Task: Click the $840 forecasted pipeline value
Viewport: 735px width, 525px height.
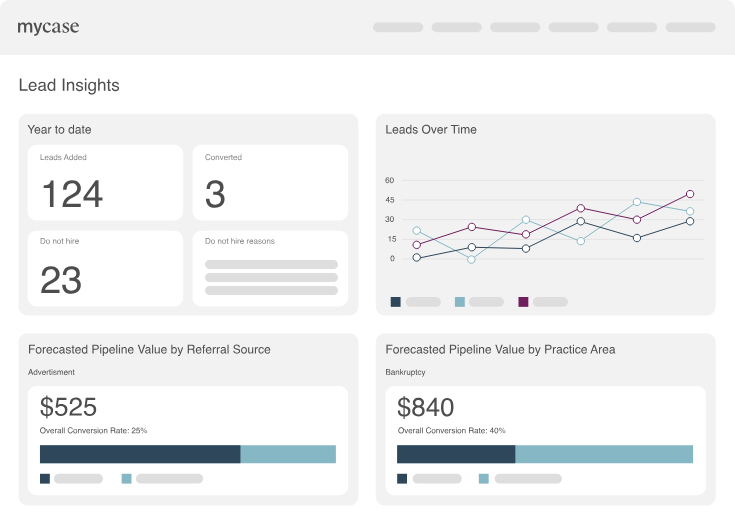Action: [x=426, y=407]
